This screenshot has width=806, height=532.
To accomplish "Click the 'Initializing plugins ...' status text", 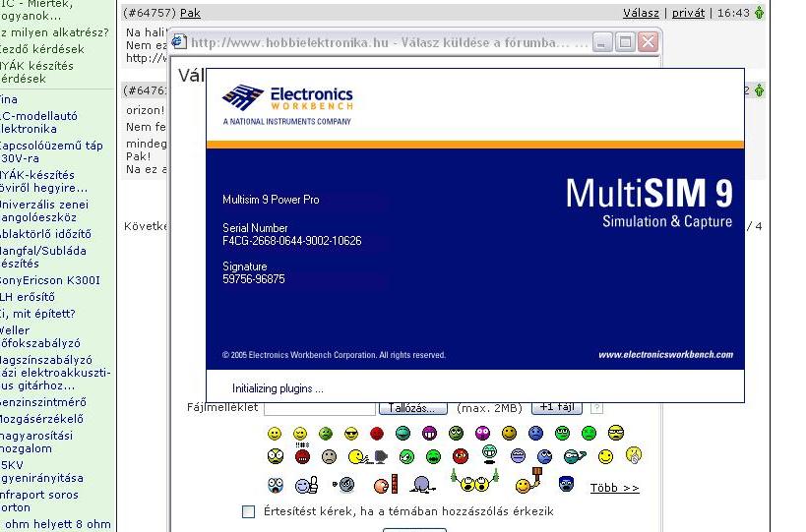I will click(278, 388).
